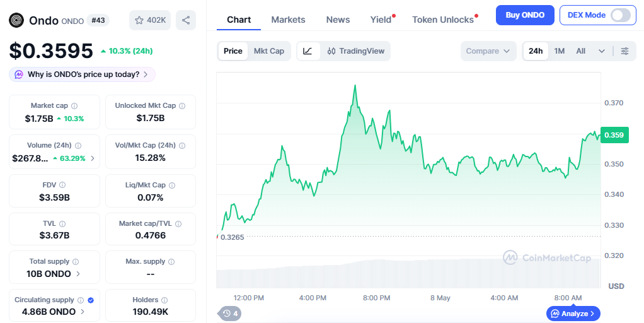Image resolution: width=644 pixels, height=323 pixels.
Task: Click the $0.3595 price value
Action: click(x=51, y=51)
